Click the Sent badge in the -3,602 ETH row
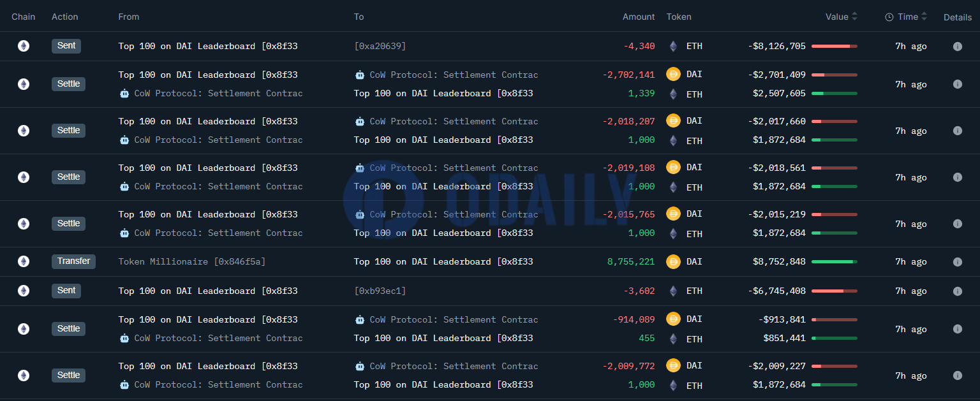Viewport: 980px width, 401px height. 66,291
